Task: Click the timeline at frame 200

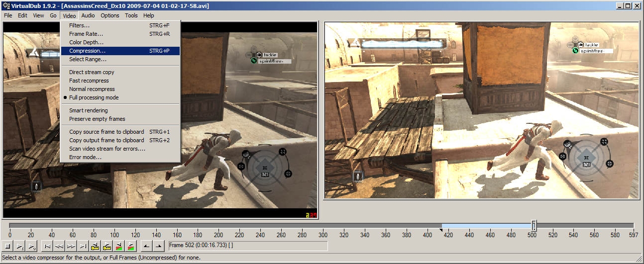Action: click(x=218, y=235)
